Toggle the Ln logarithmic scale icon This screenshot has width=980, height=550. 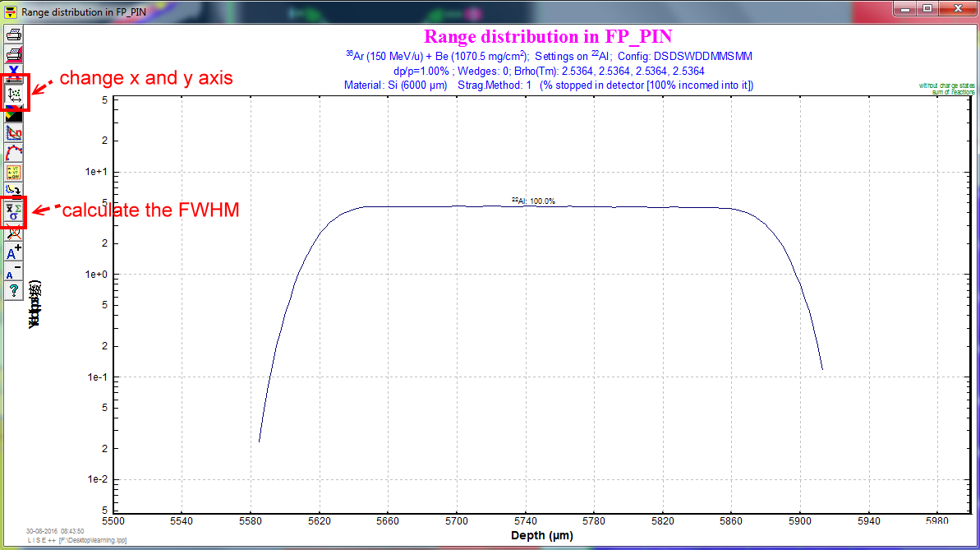[x=14, y=133]
